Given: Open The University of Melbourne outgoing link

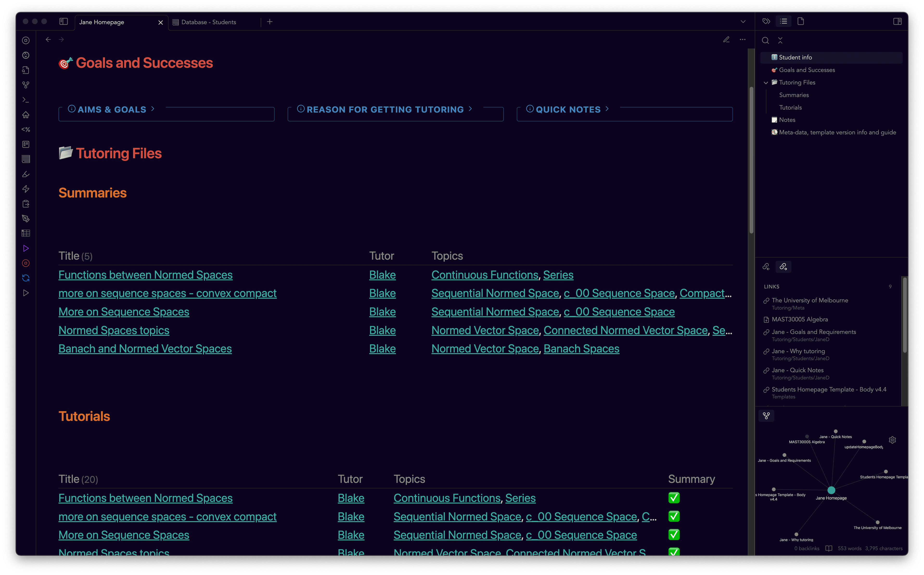Looking at the screenshot, I should (809, 300).
